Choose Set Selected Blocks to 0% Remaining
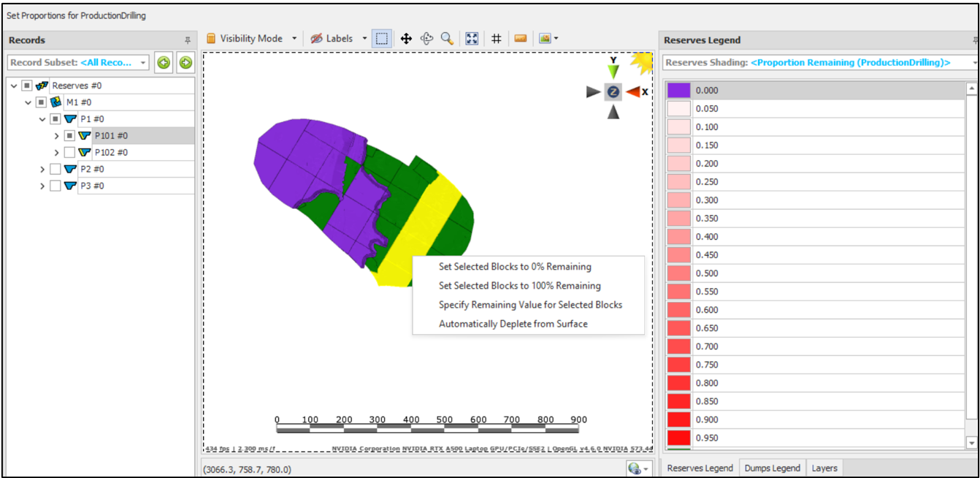This screenshot has width=980, height=478. tap(515, 267)
